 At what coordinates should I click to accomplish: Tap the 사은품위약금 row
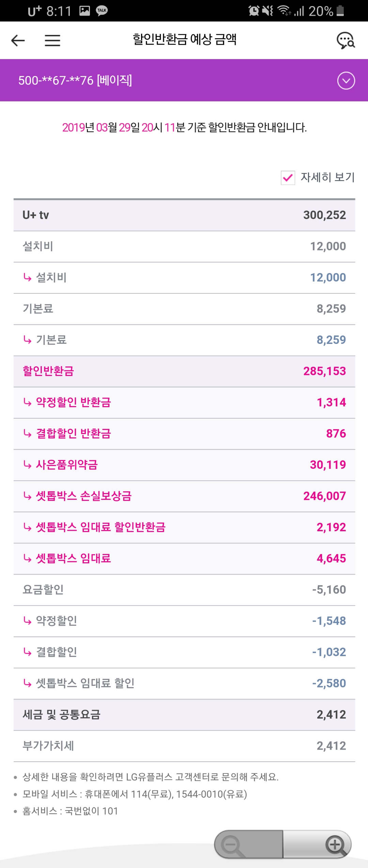pyautogui.click(x=184, y=465)
